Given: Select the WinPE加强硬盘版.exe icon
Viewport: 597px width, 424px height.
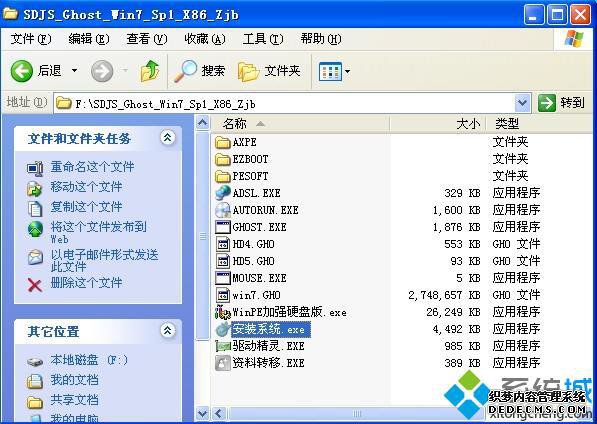Looking at the screenshot, I should pyautogui.click(x=223, y=312).
